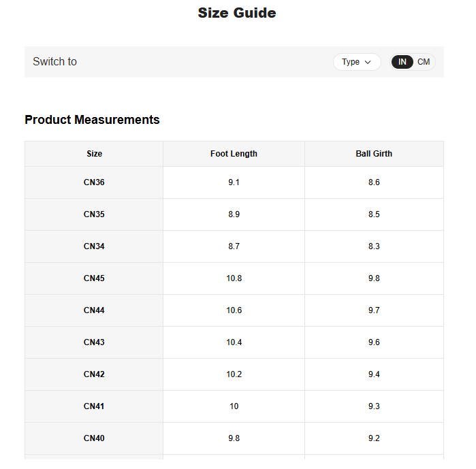Screen dimensions: 476x469
Task: Click the CN45 foot length value 10.8
Action: click(234, 278)
